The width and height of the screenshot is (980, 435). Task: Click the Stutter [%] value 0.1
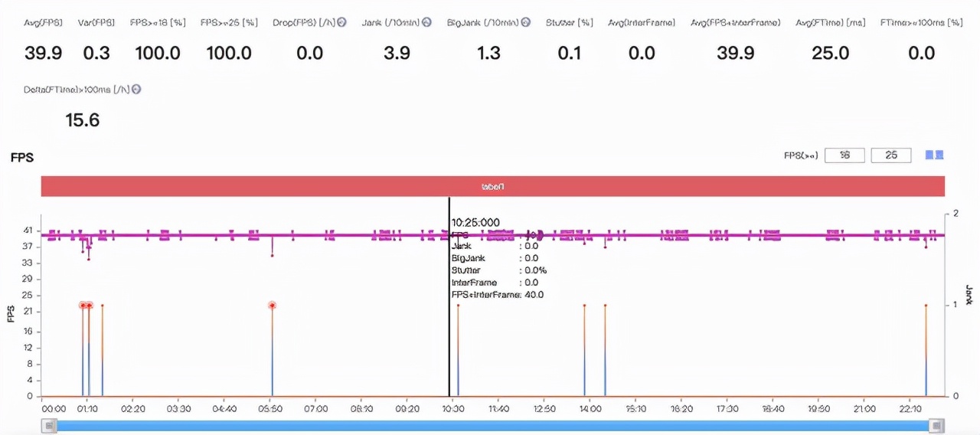point(570,53)
